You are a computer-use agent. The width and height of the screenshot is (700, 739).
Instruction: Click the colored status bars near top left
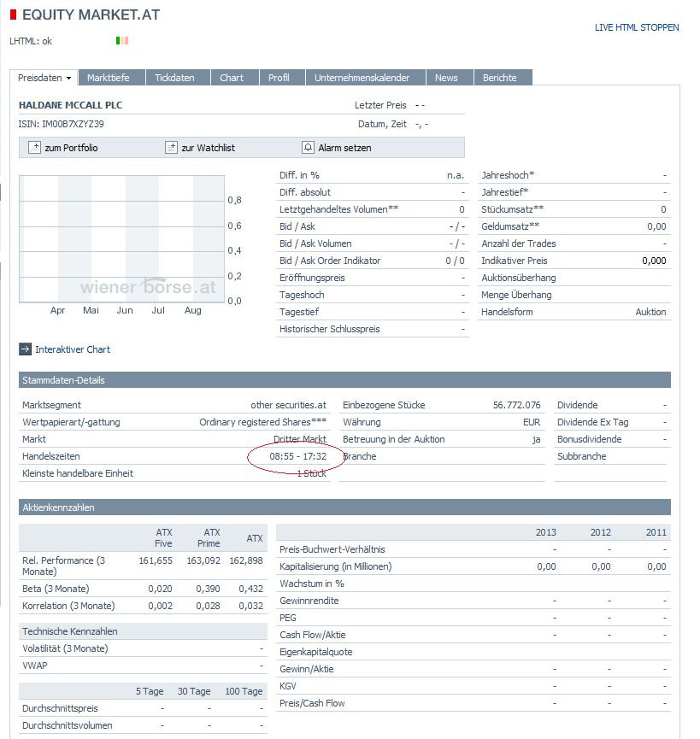[x=121, y=39]
